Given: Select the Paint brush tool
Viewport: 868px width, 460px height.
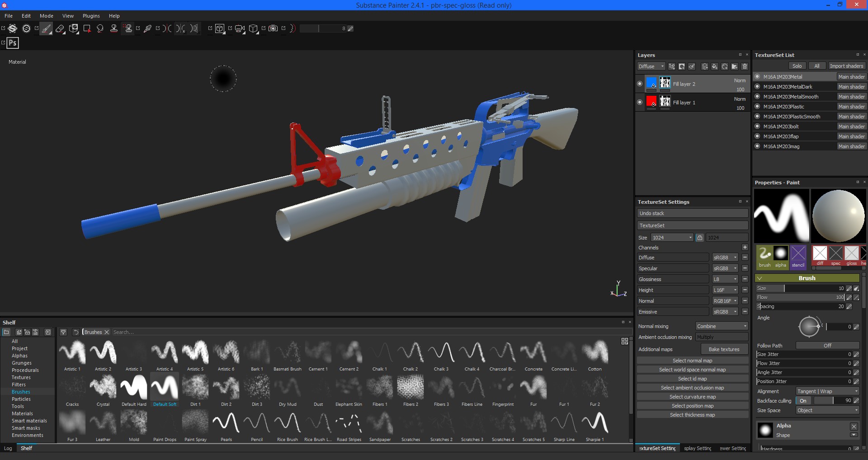Looking at the screenshot, I should click(46, 29).
